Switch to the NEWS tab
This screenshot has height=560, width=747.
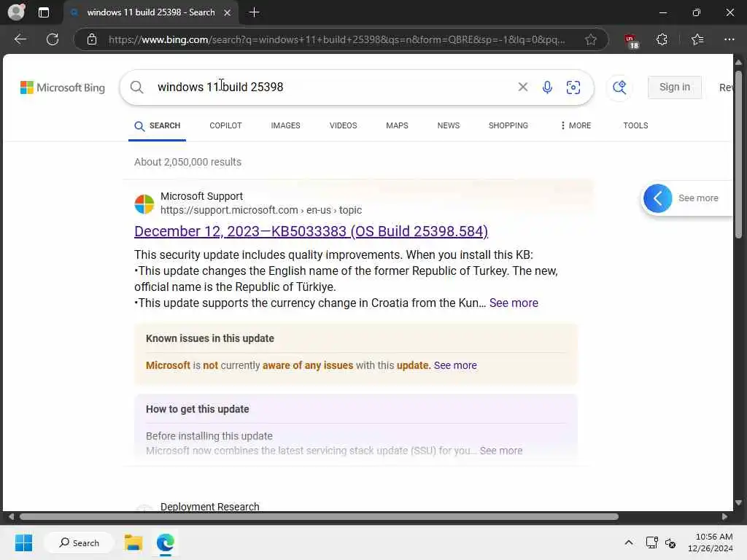(x=449, y=125)
